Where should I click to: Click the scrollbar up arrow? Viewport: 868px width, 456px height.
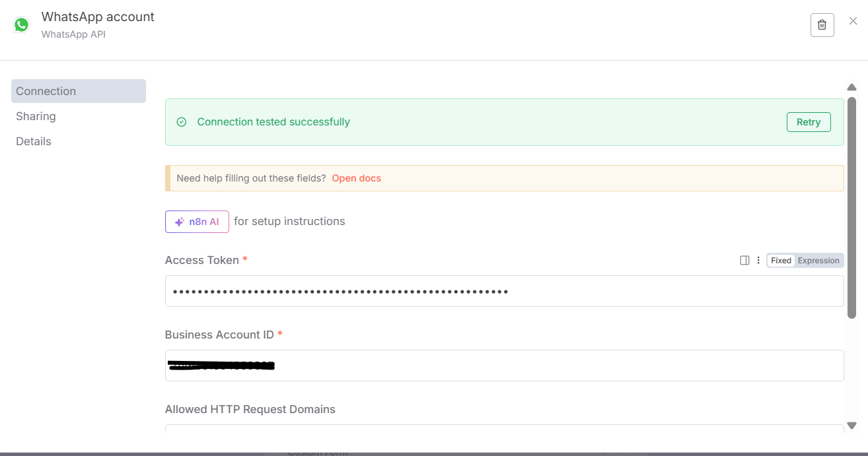pos(852,87)
